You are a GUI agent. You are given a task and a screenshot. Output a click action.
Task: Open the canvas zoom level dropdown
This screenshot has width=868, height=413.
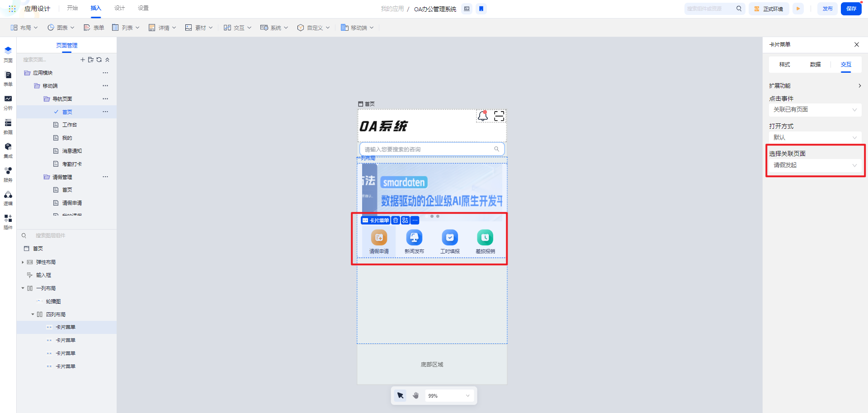449,396
